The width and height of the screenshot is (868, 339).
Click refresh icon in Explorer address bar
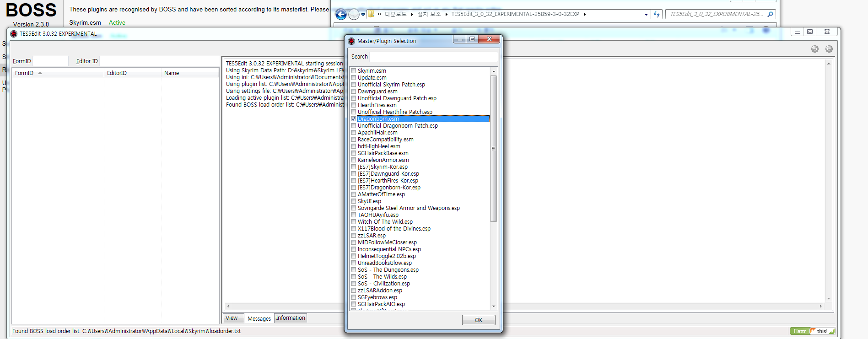click(x=657, y=14)
